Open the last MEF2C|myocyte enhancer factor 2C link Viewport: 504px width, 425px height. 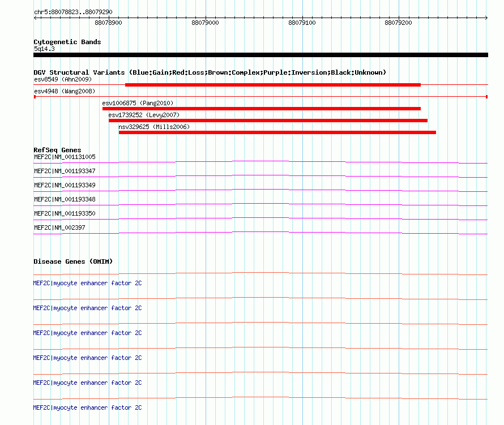point(87,407)
